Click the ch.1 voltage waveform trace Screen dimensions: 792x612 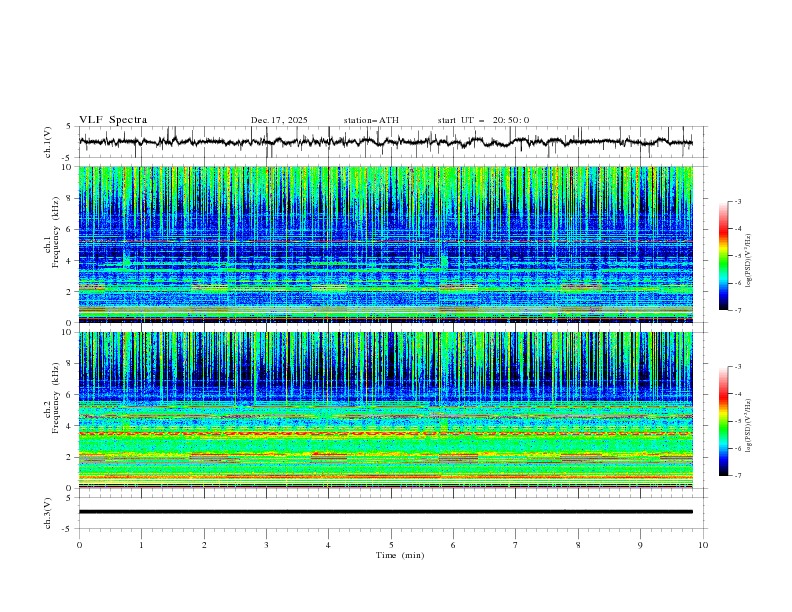pyautogui.click(x=385, y=142)
